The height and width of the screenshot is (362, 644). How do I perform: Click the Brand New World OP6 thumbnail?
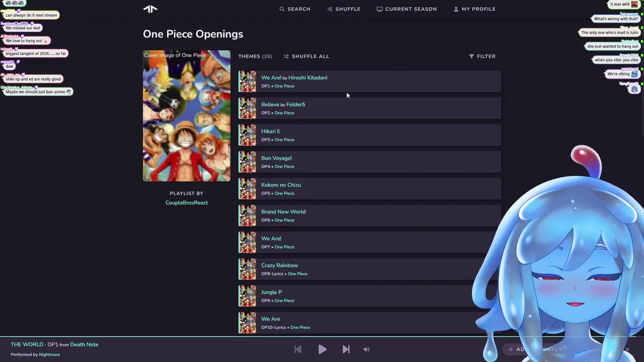247,216
